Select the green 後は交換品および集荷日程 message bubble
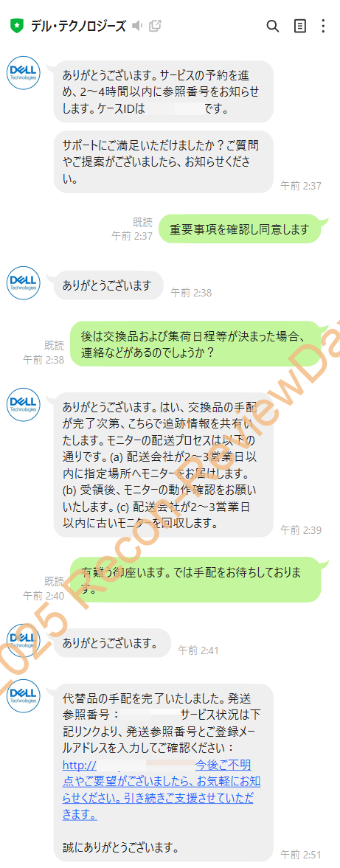Screen dimensions: 340x868 click(x=195, y=344)
